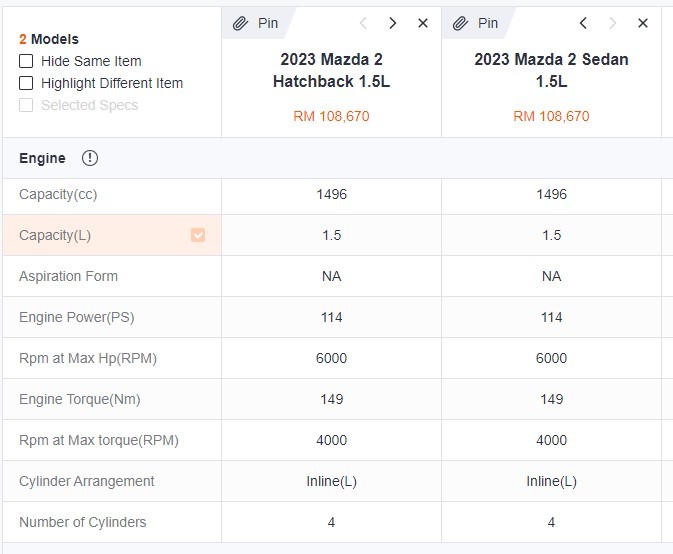This screenshot has height=554, width=673.
Task: Click the 2 Models count label
Action: pyautogui.click(x=49, y=39)
